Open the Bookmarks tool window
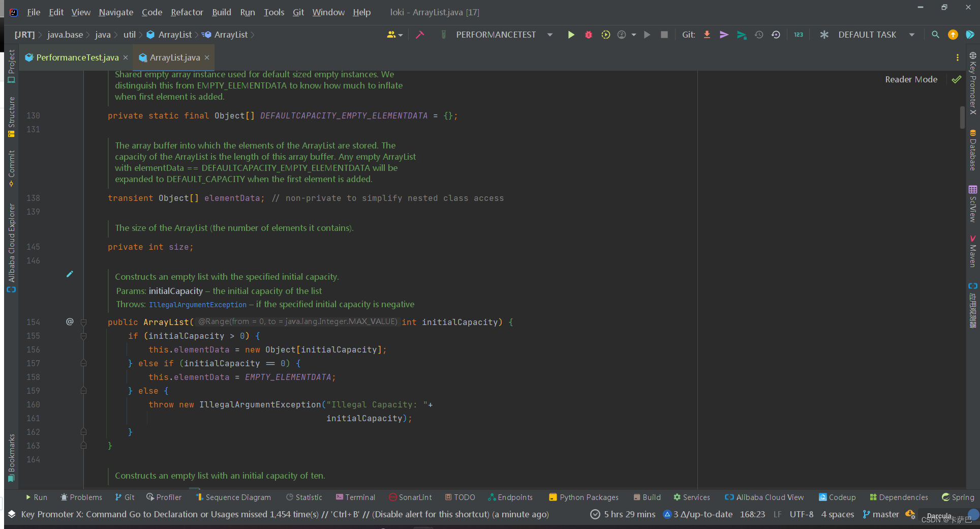The width and height of the screenshot is (980, 529). (11, 458)
